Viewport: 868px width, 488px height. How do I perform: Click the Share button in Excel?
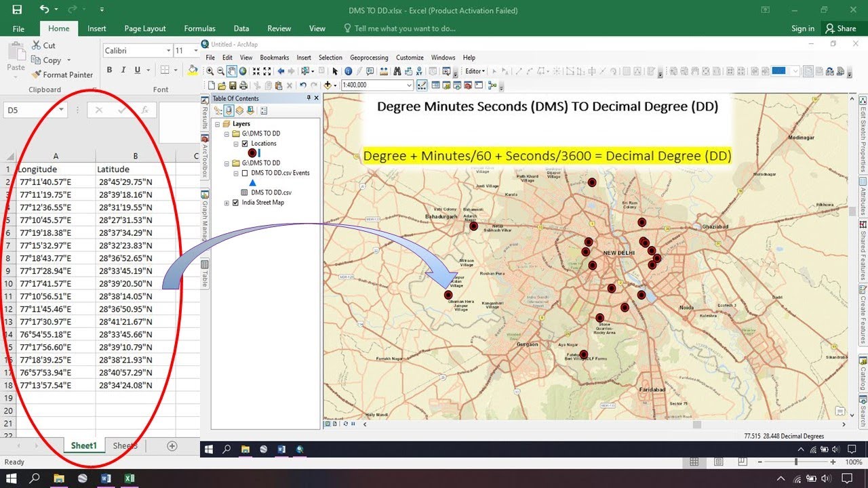tap(841, 28)
